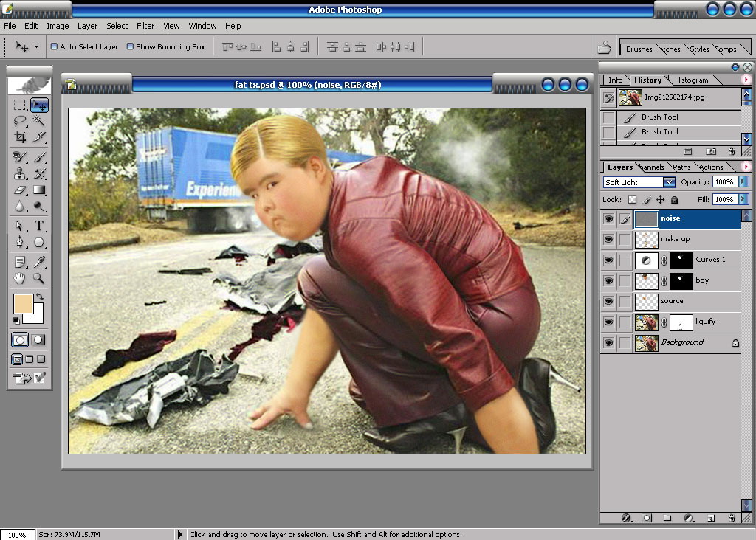This screenshot has width=756, height=540.
Task: Select the Type tool
Action: coord(39,226)
